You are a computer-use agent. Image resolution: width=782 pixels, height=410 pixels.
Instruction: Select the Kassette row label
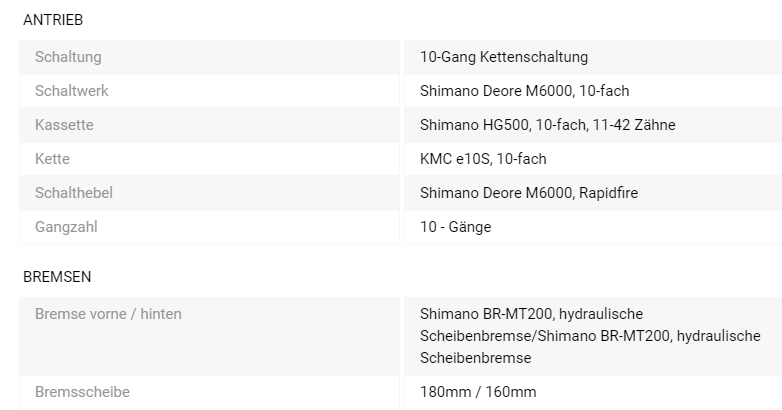[64, 125]
